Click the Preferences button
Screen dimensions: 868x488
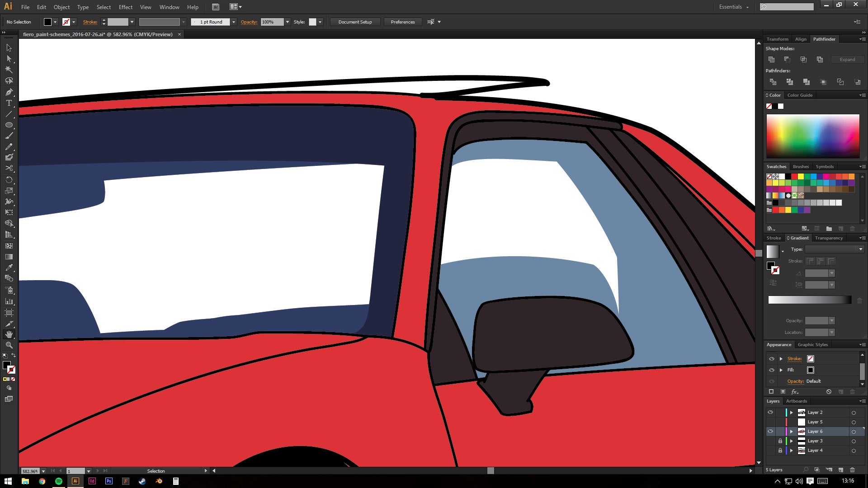pyautogui.click(x=402, y=22)
